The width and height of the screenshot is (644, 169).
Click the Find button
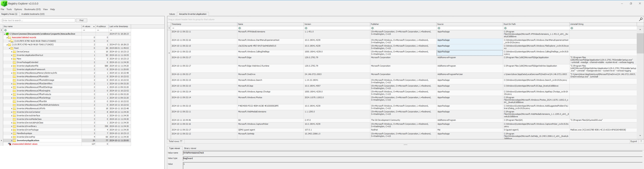82,20
